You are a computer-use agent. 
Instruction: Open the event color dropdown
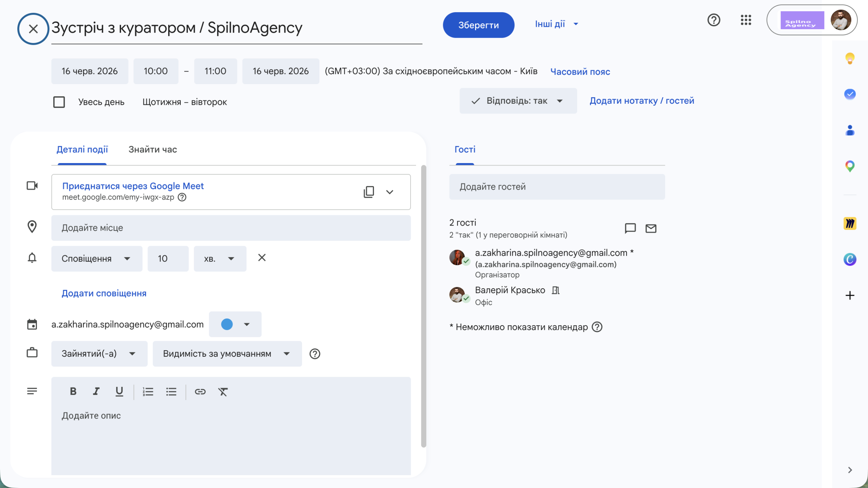click(235, 324)
